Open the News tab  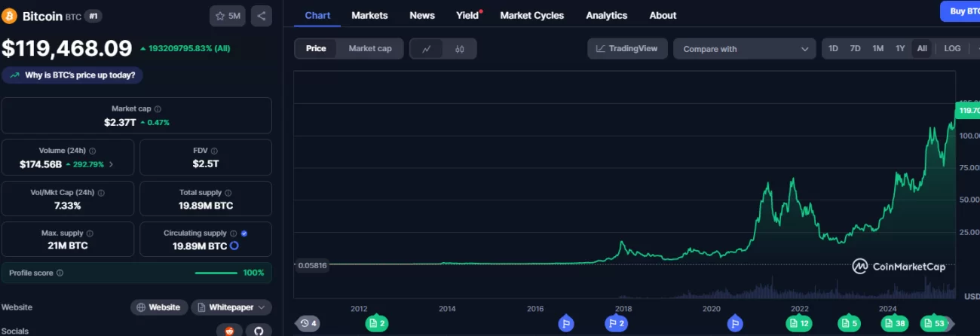pyautogui.click(x=422, y=15)
